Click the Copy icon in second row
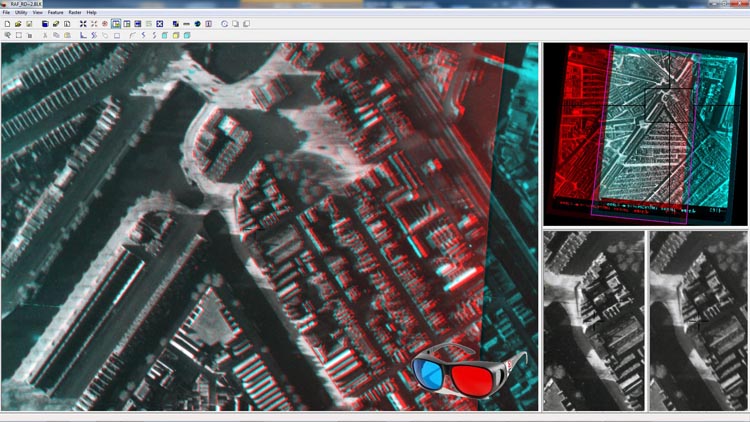The image size is (750, 422). pyautogui.click(x=56, y=35)
